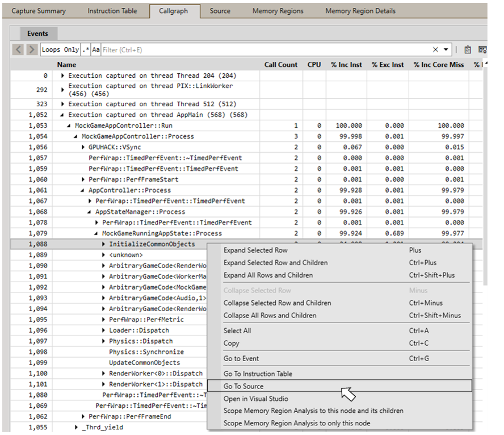Viewport: 504px width, 435px height.
Task: Choose Select All in context menu
Action: [340, 331]
